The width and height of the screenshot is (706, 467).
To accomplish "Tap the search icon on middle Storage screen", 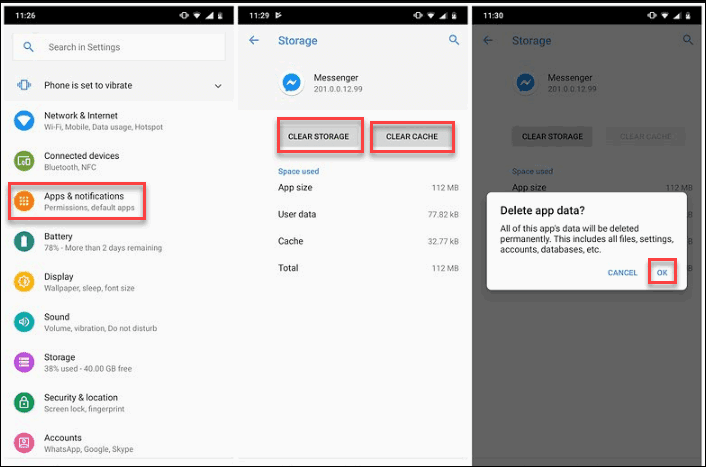I will click(x=454, y=40).
